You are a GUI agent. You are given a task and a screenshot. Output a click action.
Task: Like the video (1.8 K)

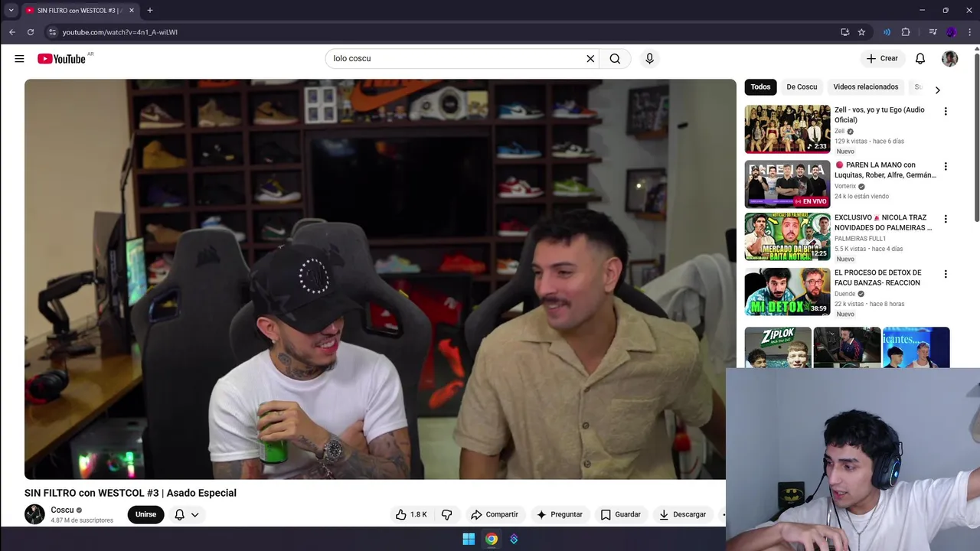[411, 514]
